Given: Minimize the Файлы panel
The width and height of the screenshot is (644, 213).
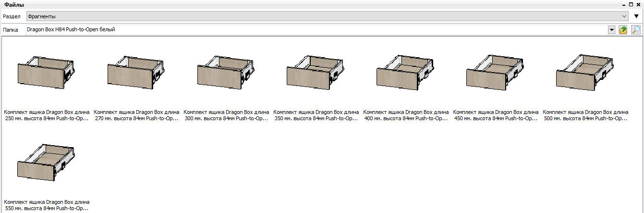Looking at the screenshot, I should click(624, 4).
